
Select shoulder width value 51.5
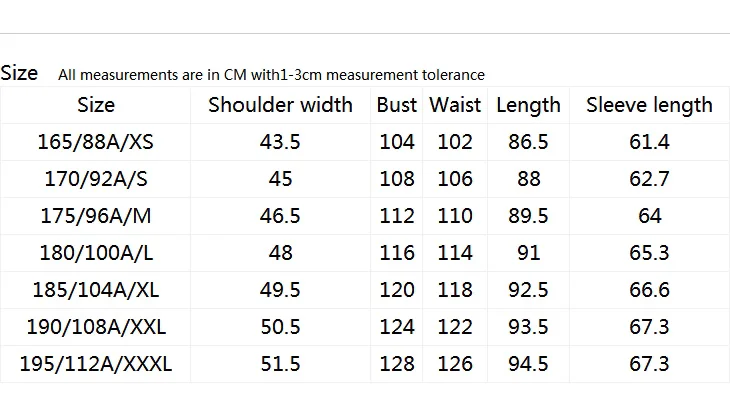click(280, 364)
